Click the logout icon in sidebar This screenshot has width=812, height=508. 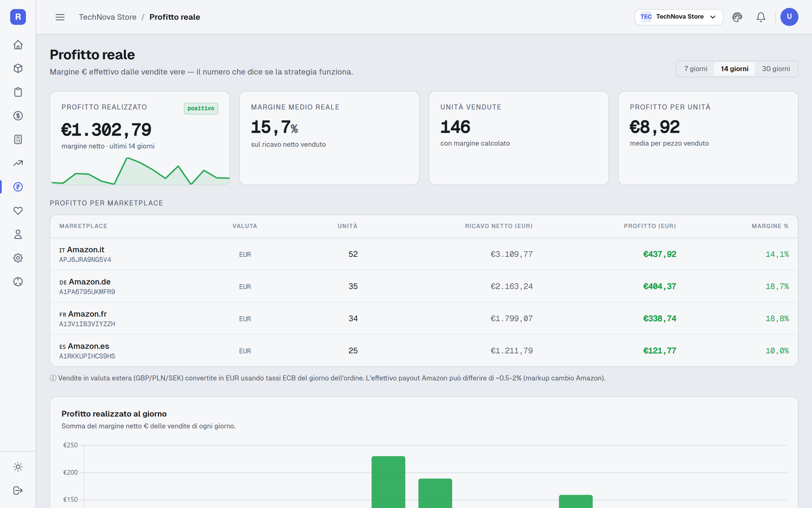[18, 491]
